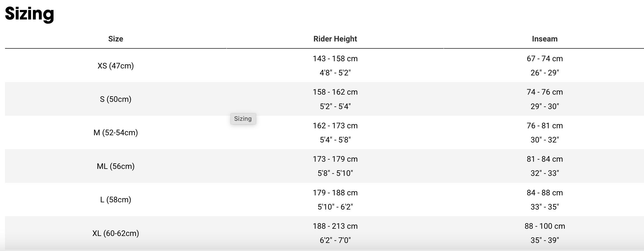Click the Sizing heading

coord(29,14)
